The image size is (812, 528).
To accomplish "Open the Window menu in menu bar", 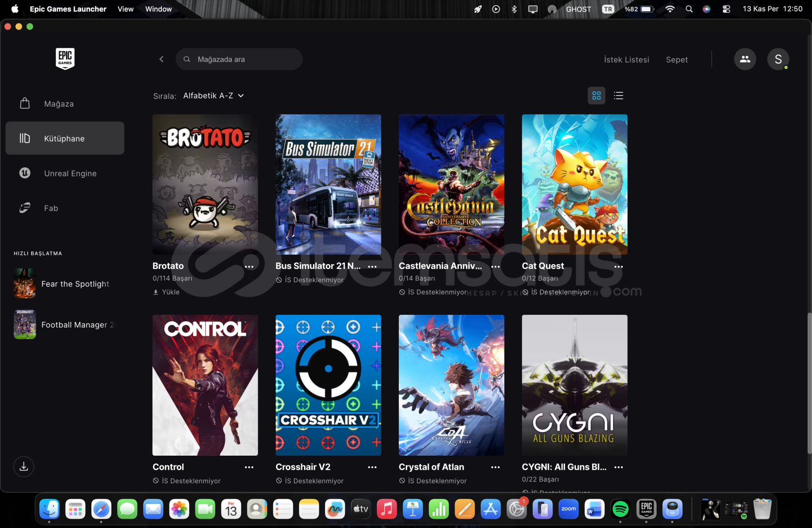I will (x=158, y=9).
